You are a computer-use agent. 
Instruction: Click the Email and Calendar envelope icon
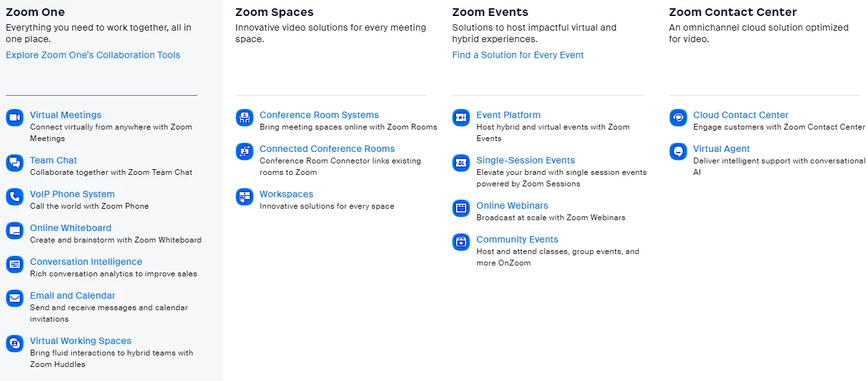pyautogui.click(x=14, y=298)
